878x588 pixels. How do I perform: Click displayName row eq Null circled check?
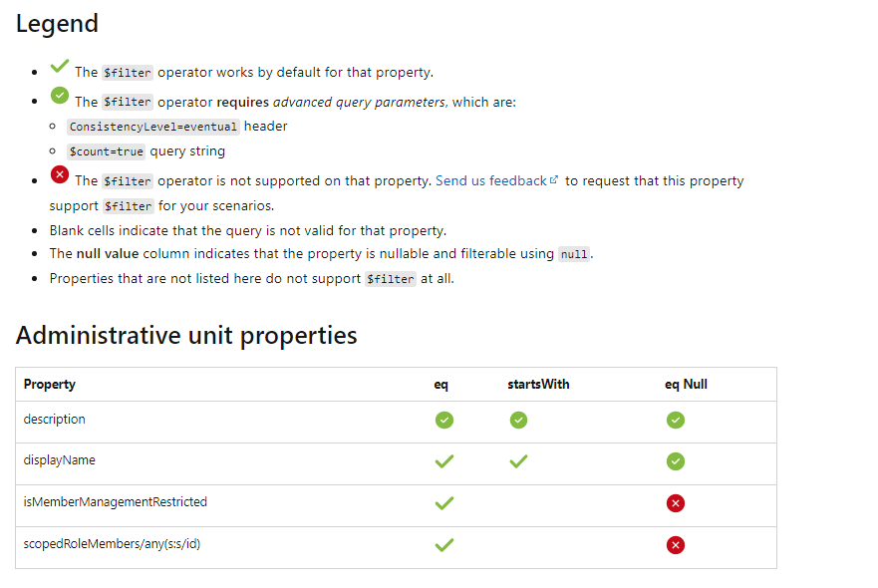(676, 461)
